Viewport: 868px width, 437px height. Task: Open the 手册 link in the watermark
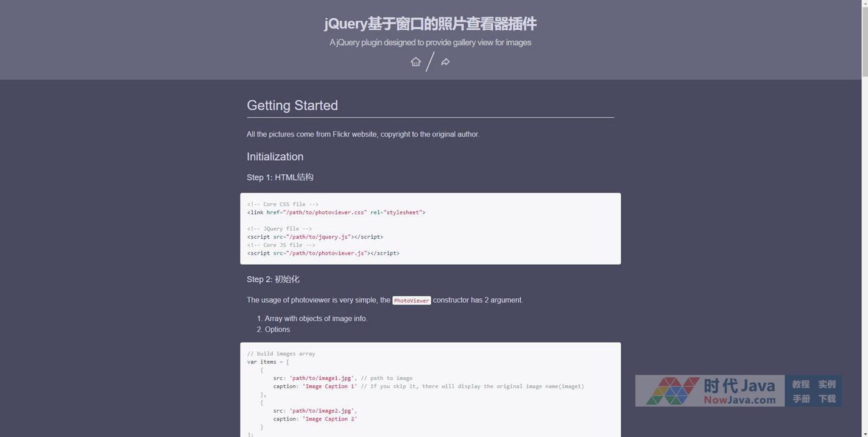pyautogui.click(x=800, y=399)
